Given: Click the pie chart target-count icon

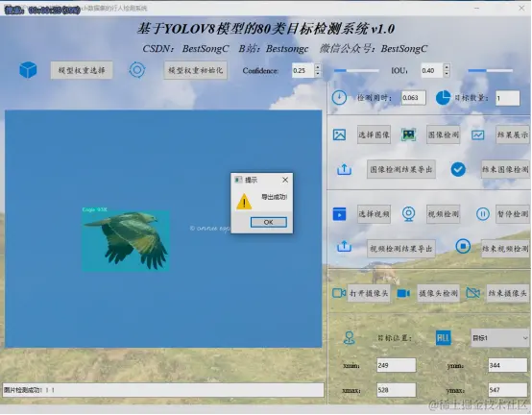Looking at the screenshot, I should (443, 98).
